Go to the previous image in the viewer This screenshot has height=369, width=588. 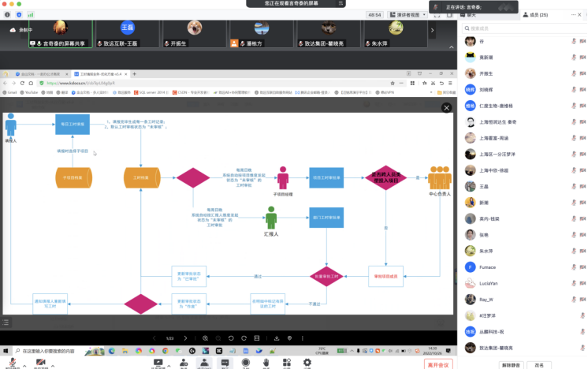pyautogui.click(x=154, y=338)
